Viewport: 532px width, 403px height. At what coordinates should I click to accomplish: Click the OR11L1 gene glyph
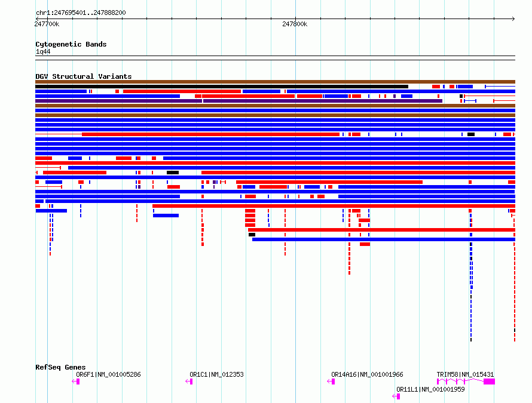[396, 396]
